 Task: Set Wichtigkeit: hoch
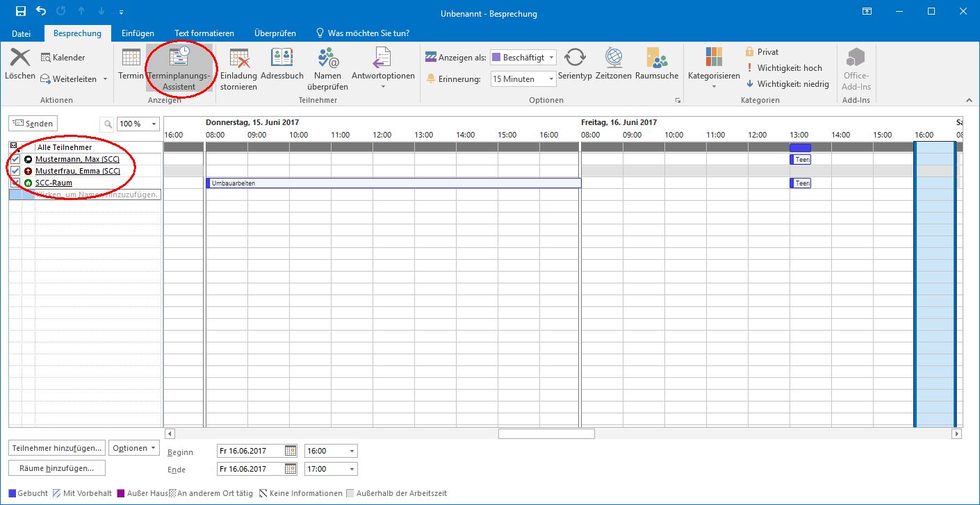[783, 68]
